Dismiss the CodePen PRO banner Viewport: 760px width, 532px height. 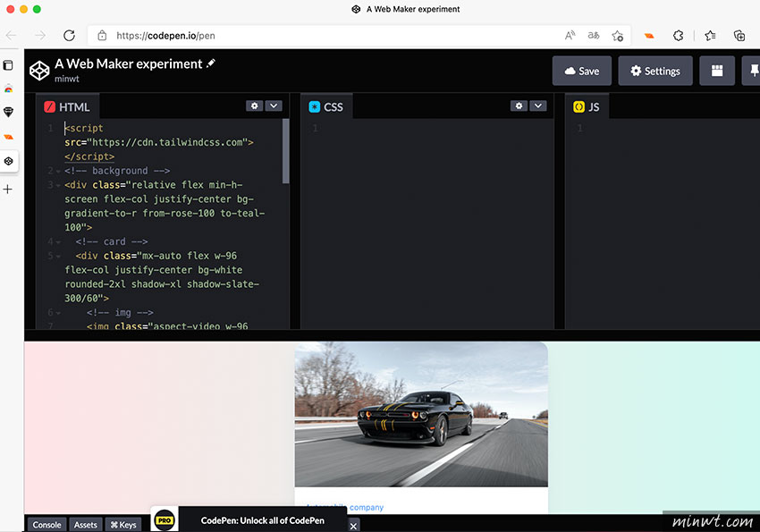click(x=354, y=526)
